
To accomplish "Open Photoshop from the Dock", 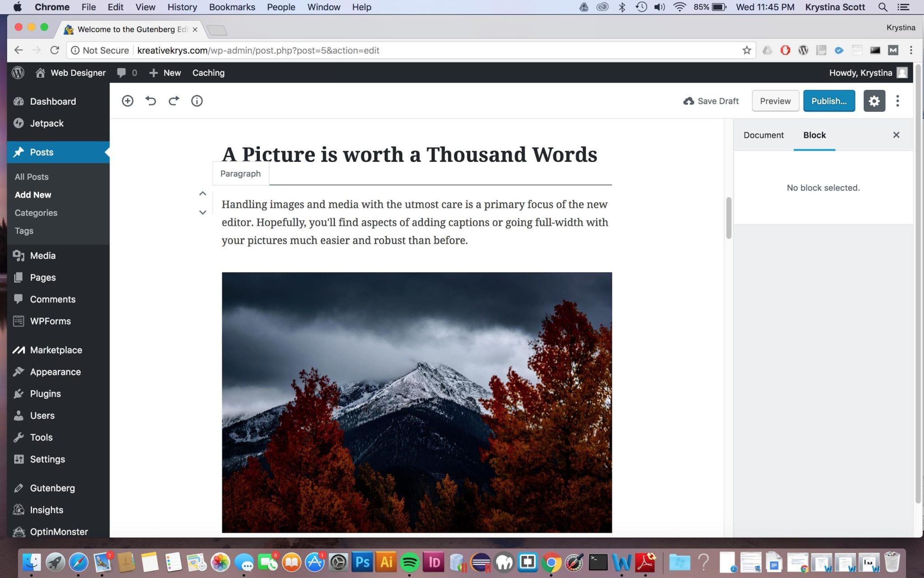I will [x=363, y=562].
